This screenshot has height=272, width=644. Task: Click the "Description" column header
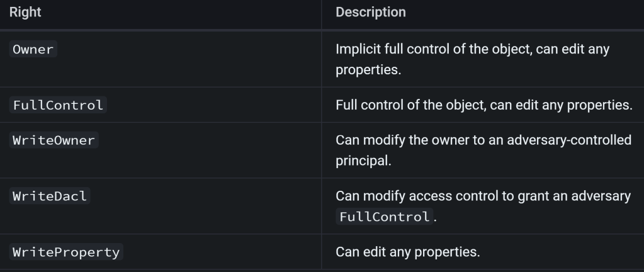pyautogui.click(x=371, y=13)
